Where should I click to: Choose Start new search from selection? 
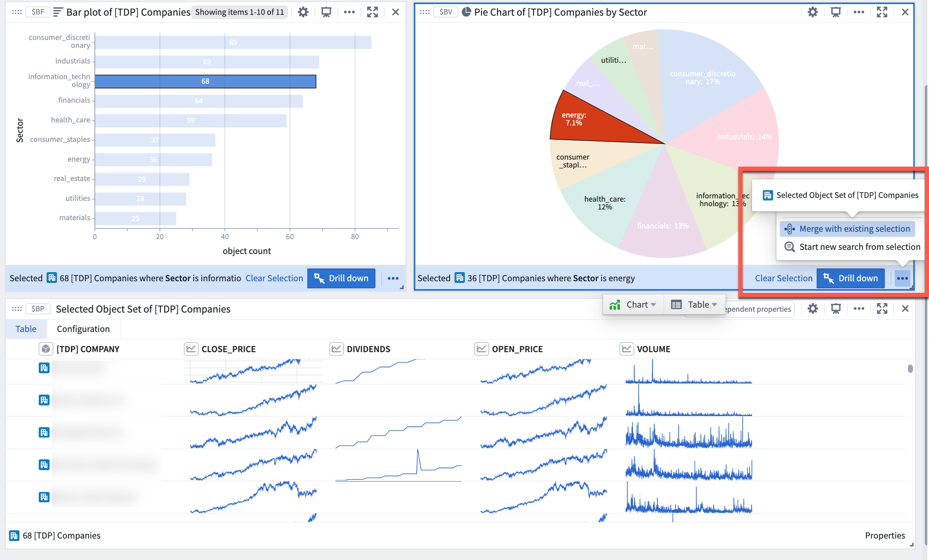click(853, 247)
